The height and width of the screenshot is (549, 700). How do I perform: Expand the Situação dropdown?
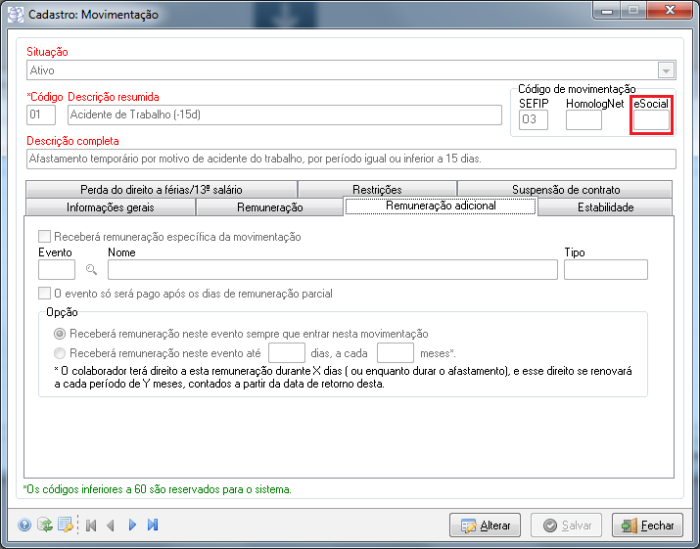coord(666,71)
